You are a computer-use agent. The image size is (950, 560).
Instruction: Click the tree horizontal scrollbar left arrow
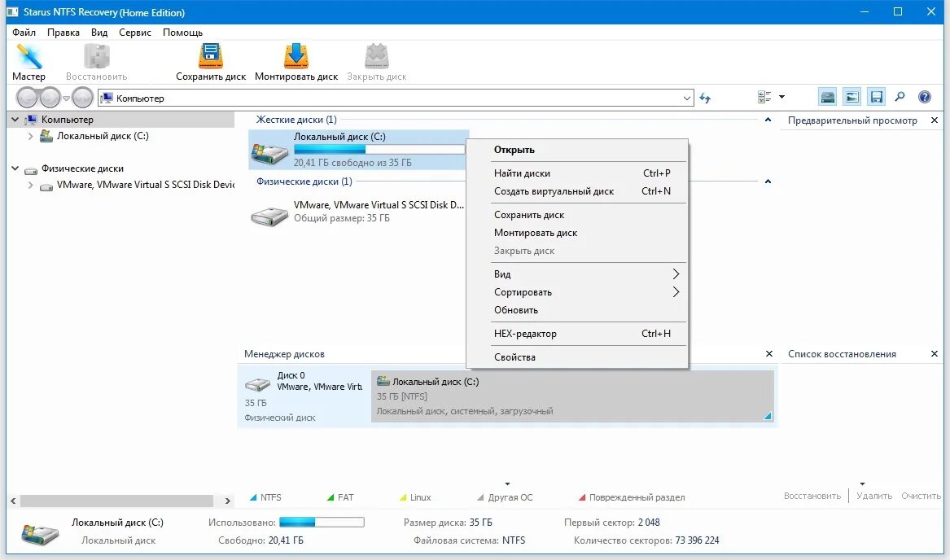[x=13, y=501]
